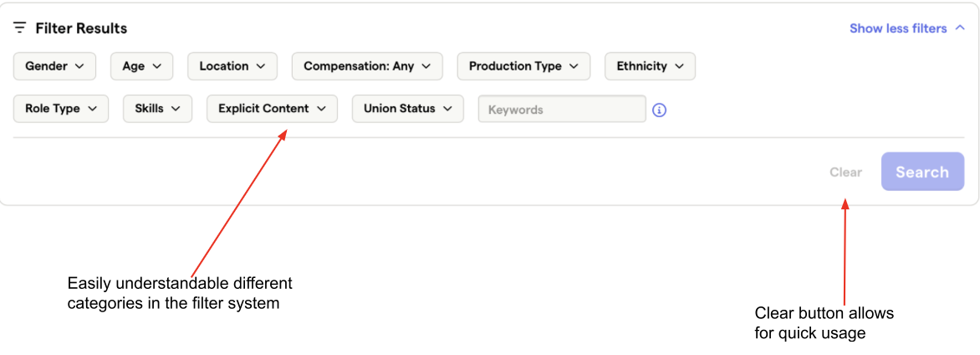Click the keywords info icon

[x=659, y=110]
